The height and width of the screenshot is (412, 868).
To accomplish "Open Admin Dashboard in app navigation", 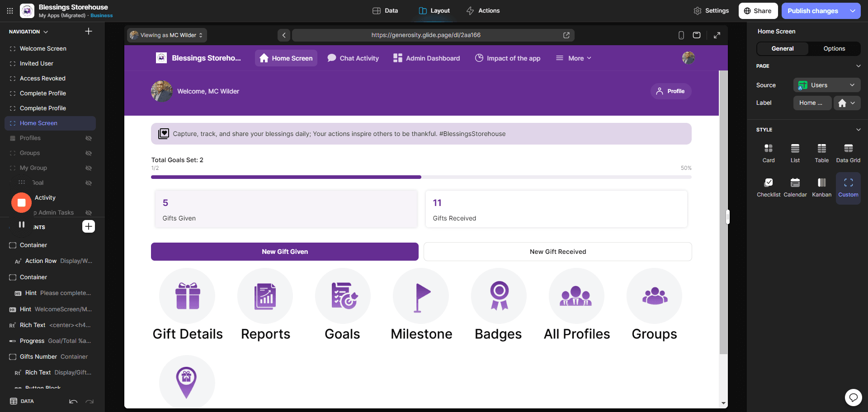I will click(x=426, y=58).
